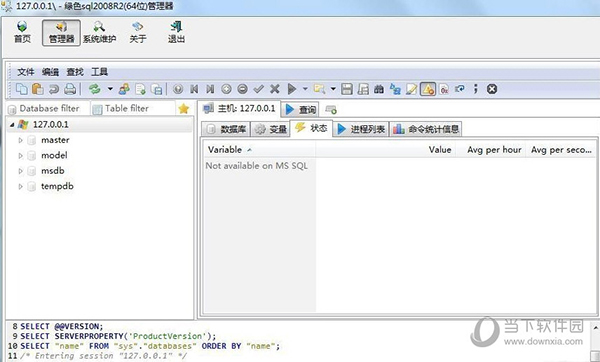This screenshot has width=600, height=362.
Task: Click the Print icon in the toolbar
Action: pyautogui.click(x=70, y=89)
